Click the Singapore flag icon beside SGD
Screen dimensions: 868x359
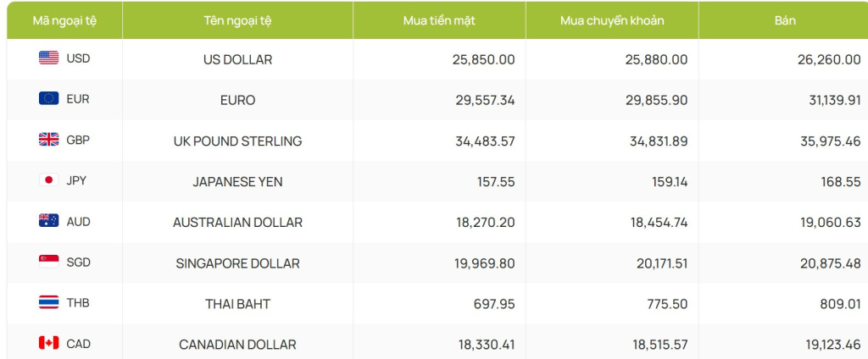click(48, 262)
